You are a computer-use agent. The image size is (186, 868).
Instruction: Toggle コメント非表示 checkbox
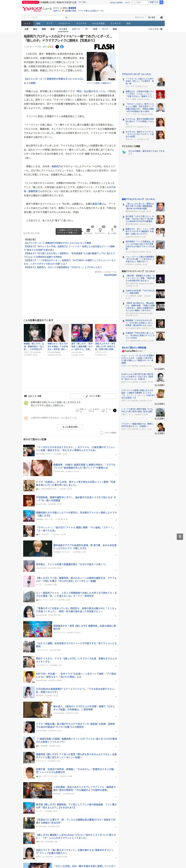click(102, 433)
